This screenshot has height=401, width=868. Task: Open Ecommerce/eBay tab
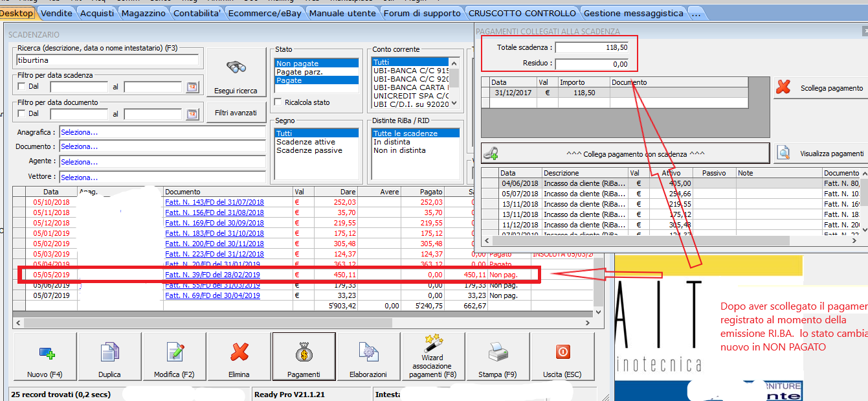[265, 13]
